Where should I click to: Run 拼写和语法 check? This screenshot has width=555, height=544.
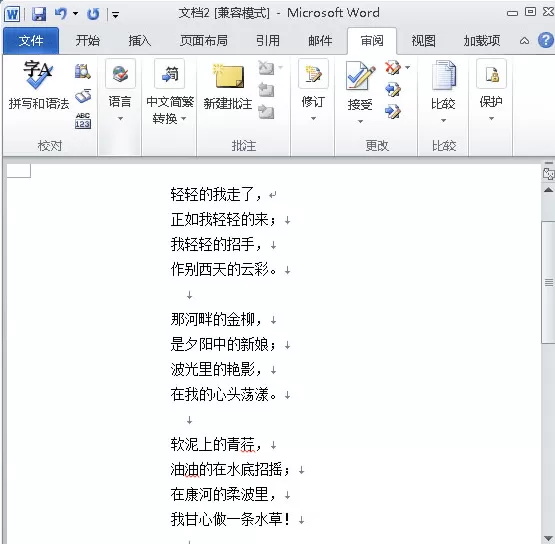tap(39, 86)
